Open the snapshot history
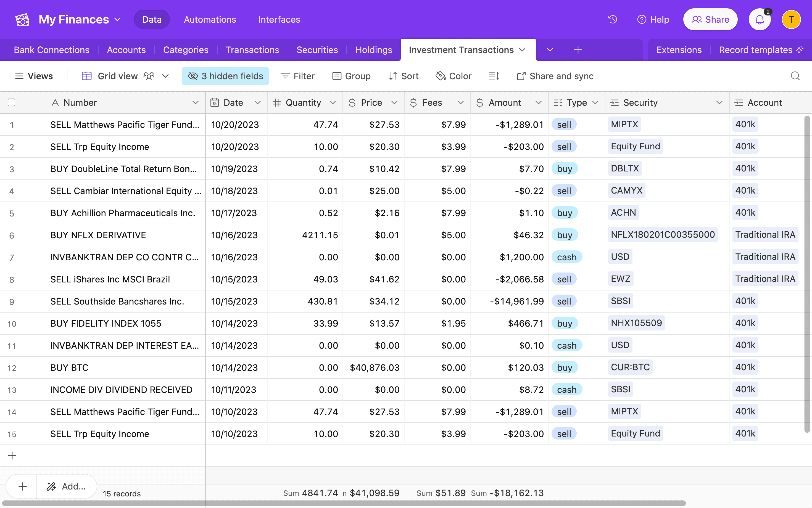The image size is (812, 508). 613,19
